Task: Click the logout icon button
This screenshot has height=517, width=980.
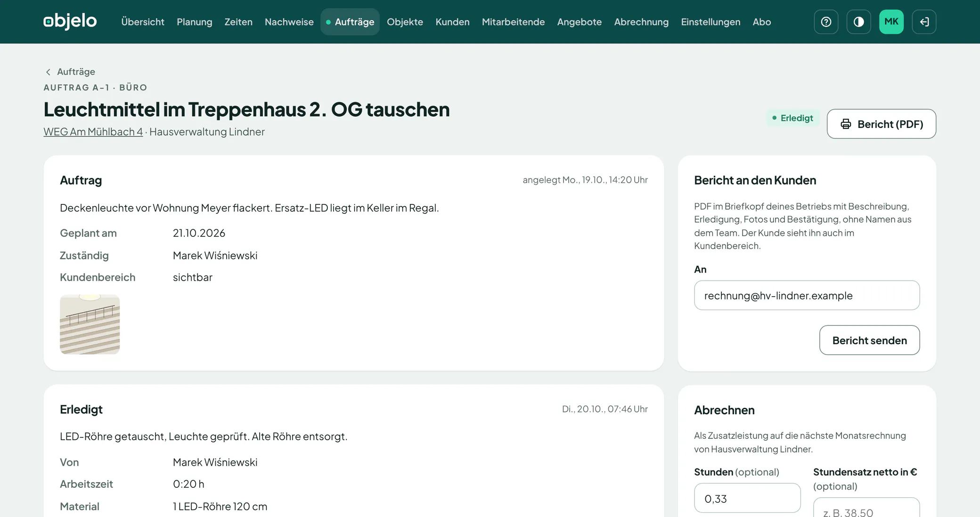Action: click(x=924, y=22)
